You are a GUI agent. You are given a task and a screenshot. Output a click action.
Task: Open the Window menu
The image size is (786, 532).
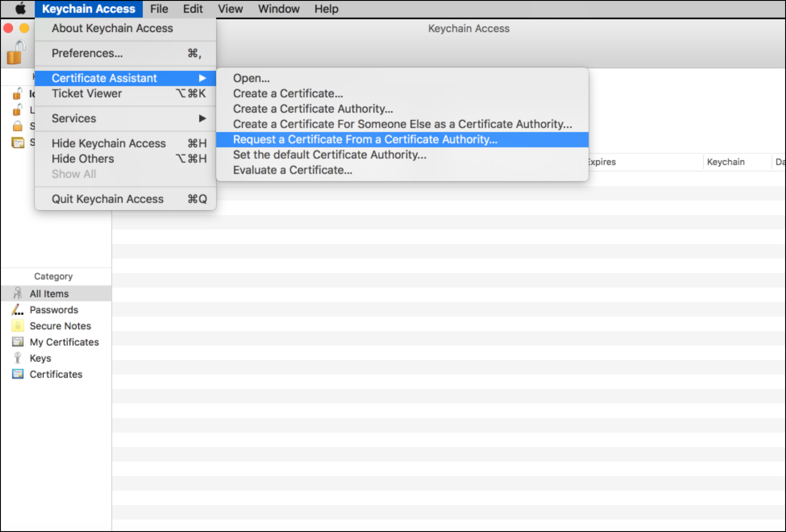pyautogui.click(x=279, y=9)
